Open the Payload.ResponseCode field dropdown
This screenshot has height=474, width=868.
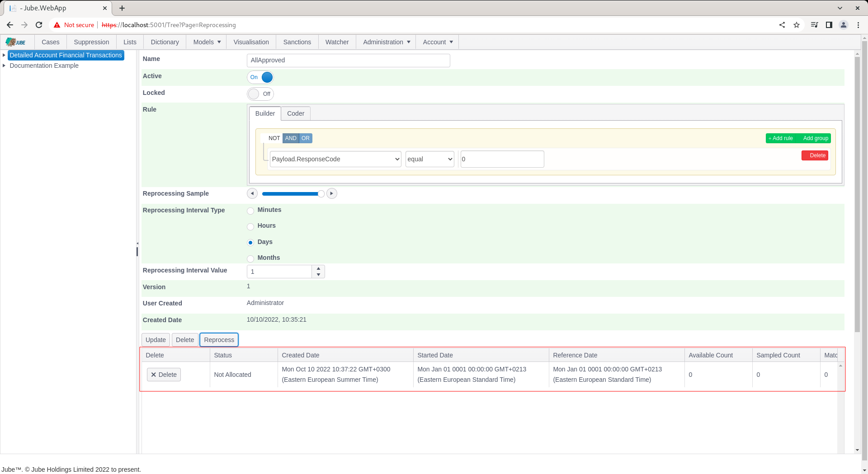[335, 159]
